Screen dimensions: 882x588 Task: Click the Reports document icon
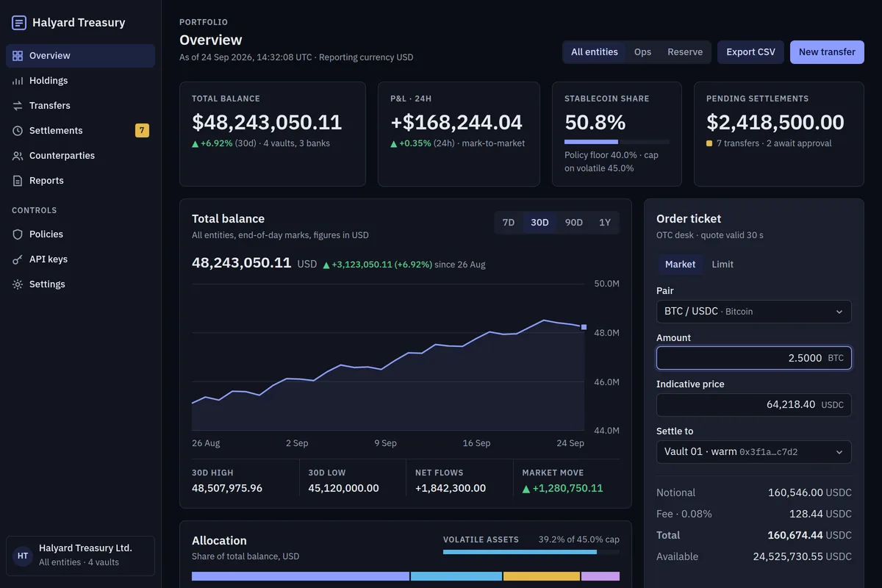click(x=18, y=181)
